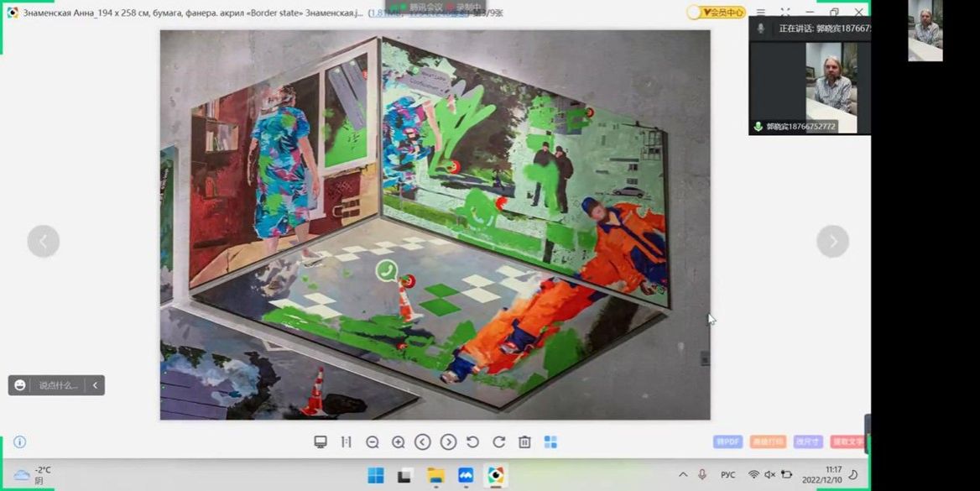Click the orange print button beside 转PDF

pos(768,441)
